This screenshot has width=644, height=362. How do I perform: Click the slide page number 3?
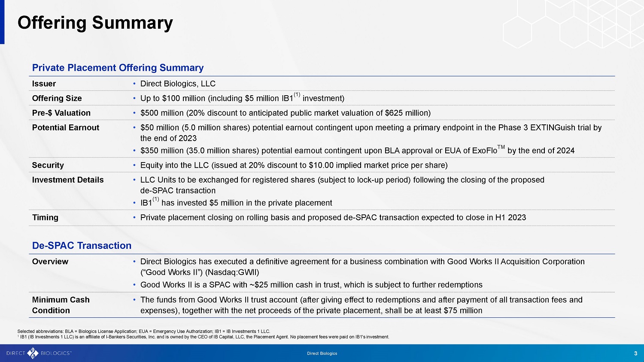pyautogui.click(x=635, y=353)
